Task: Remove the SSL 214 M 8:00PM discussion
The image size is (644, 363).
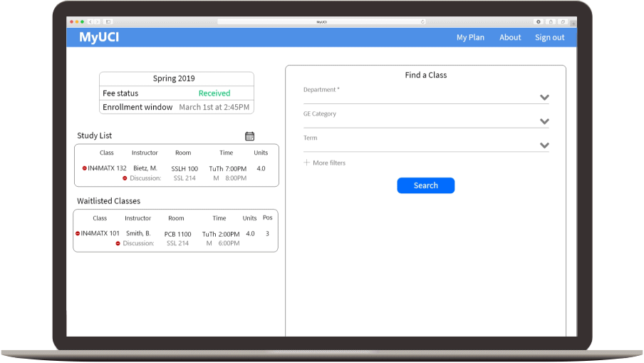Action: [125, 178]
